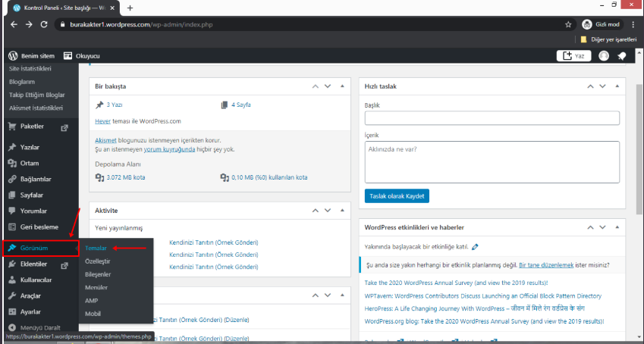Screen dimensions: 644x344
Task: Open the Yazılar pin icon menu
Action: click(13, 147)
